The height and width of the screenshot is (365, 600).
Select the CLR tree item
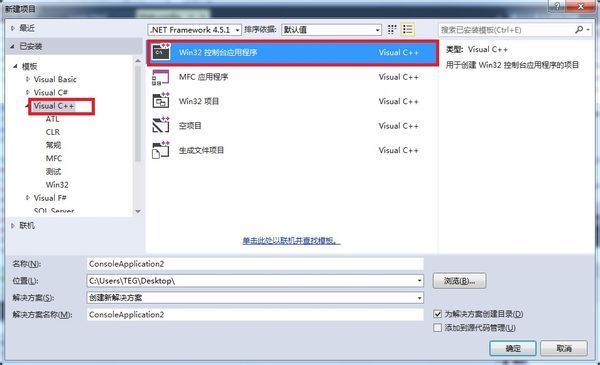(x=53, y=132)
